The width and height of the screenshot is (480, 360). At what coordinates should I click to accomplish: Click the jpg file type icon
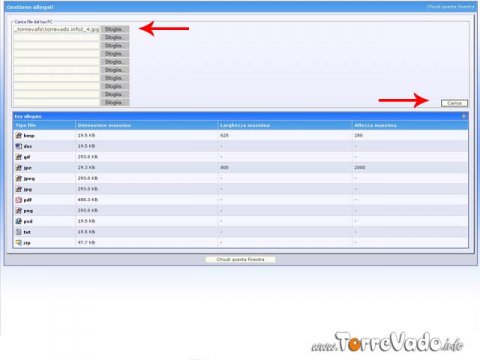[19, 189]
